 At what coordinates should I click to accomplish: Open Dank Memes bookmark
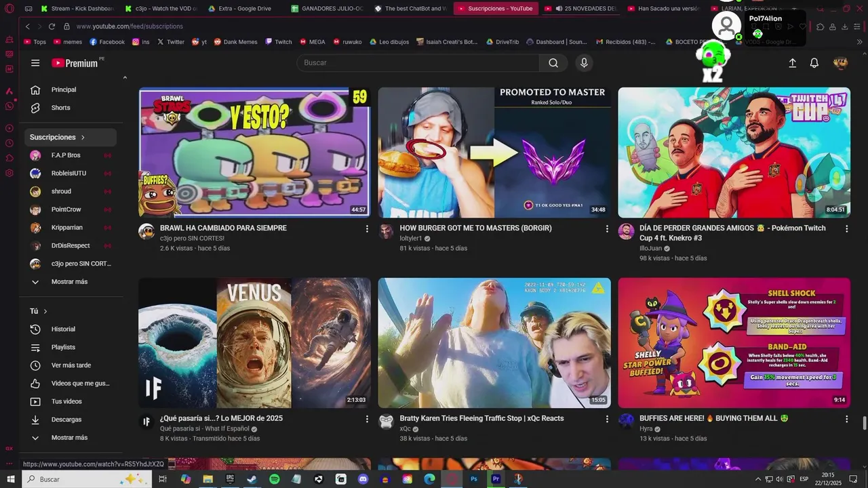point(235,42)
